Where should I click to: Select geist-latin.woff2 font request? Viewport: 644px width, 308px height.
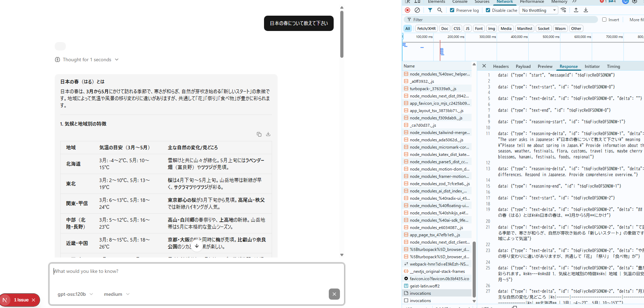click(437, 286)
